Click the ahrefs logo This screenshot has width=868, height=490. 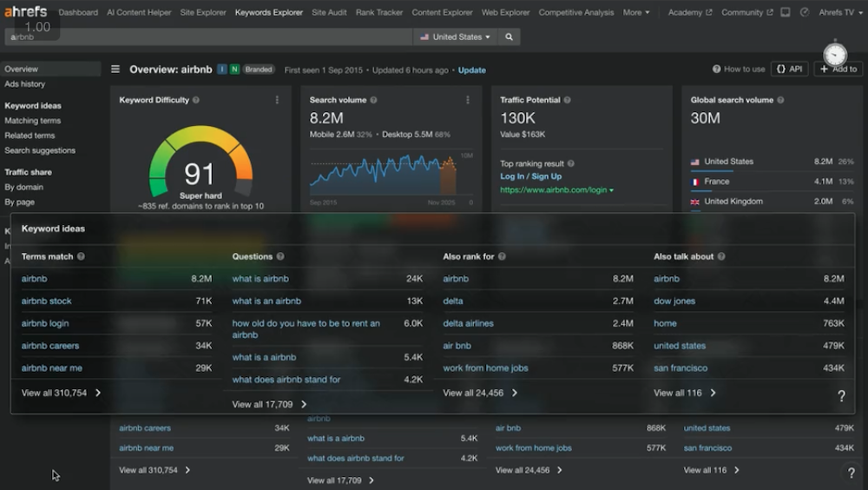(x=26, y=12)
